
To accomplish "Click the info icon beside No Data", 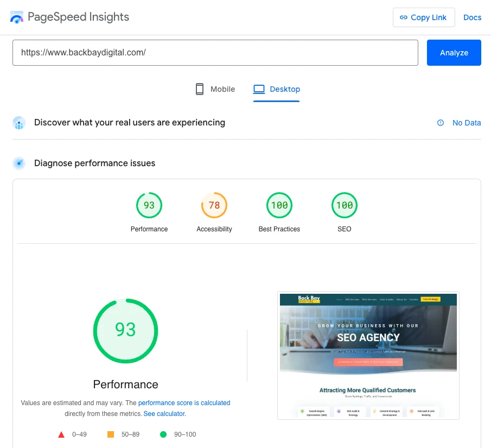I will pyautogui.click(x=441, y=123).
